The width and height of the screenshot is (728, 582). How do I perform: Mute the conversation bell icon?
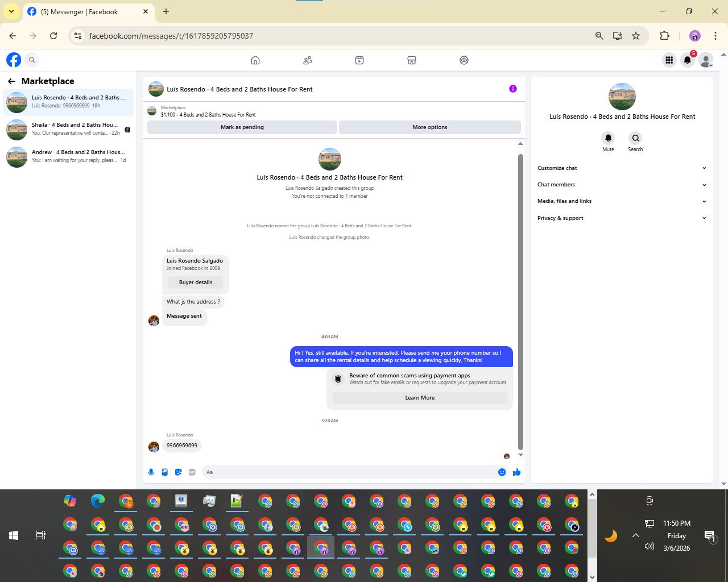click(608, 138)
